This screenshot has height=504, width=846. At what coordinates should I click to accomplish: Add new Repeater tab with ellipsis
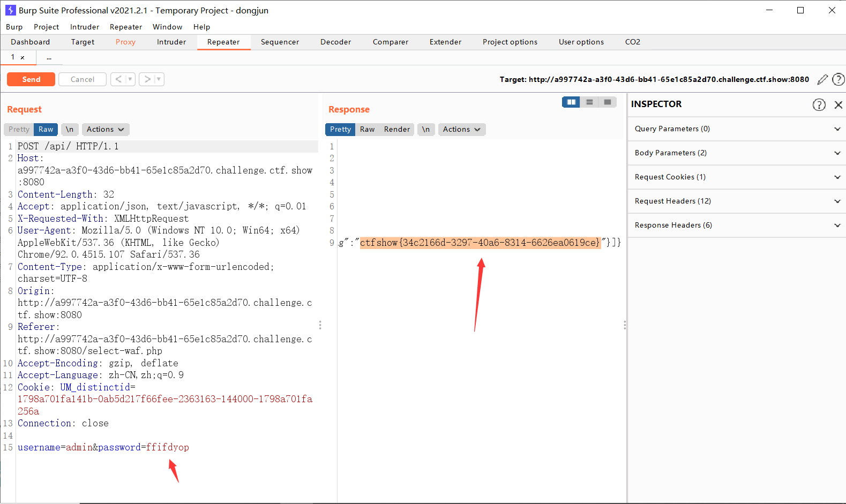click(x=49, y=57)
